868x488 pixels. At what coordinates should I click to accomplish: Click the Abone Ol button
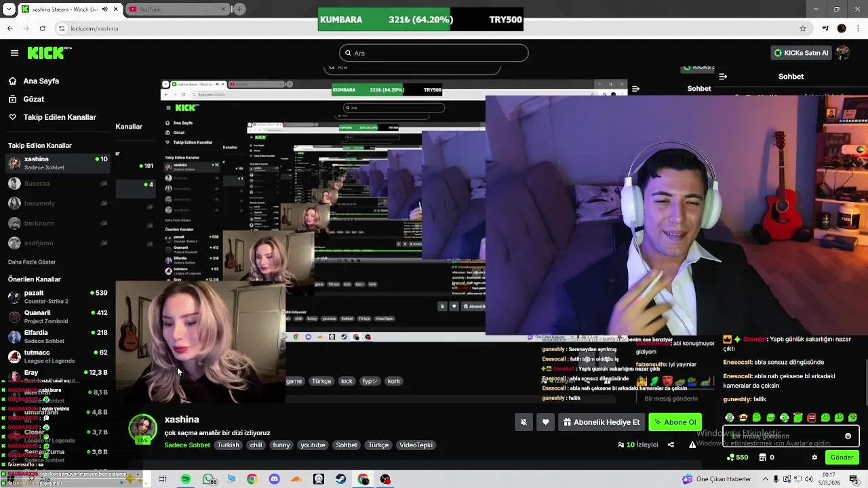[x=675, y=422]
